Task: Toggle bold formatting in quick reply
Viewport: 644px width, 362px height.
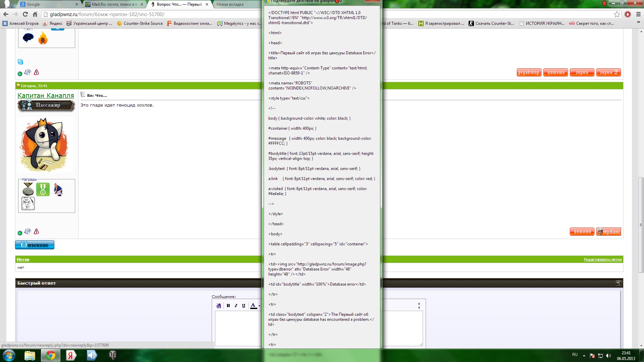Action: pyautogui.click(x=228, y=306)
